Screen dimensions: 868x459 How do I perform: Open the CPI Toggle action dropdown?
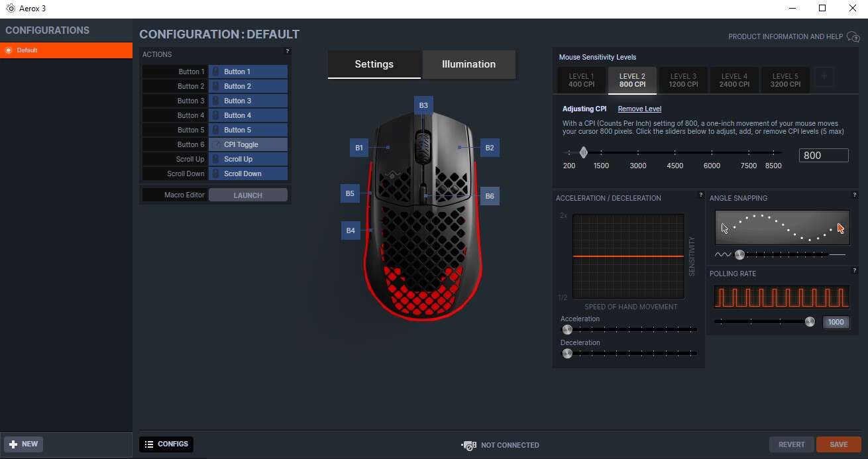[x=248, y=144]
